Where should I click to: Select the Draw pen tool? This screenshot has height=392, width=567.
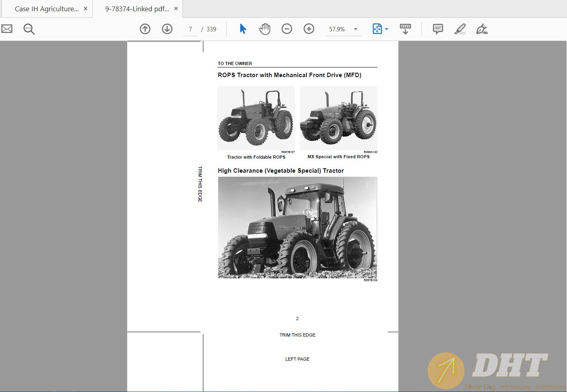tap(482, 29)
